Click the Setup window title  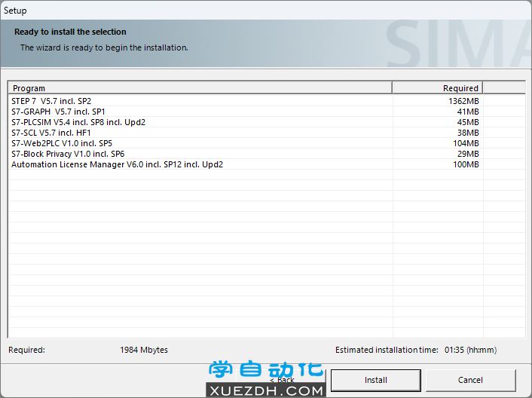click(15, 11)
